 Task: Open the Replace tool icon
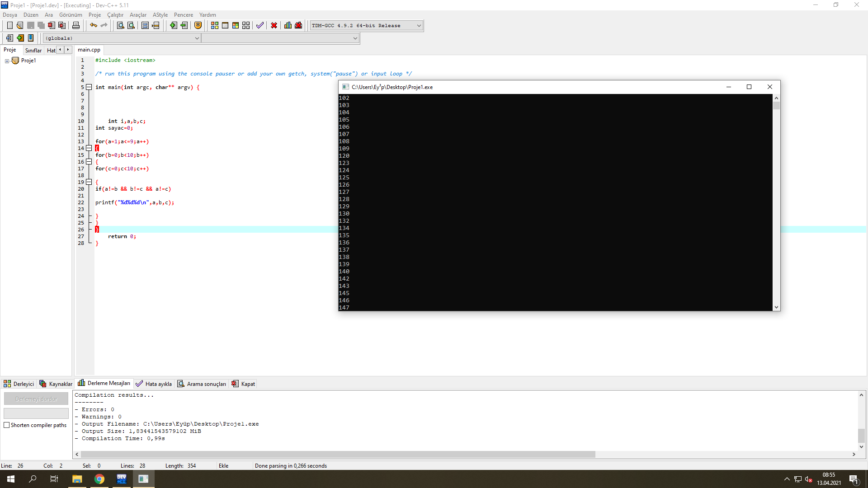131,26
